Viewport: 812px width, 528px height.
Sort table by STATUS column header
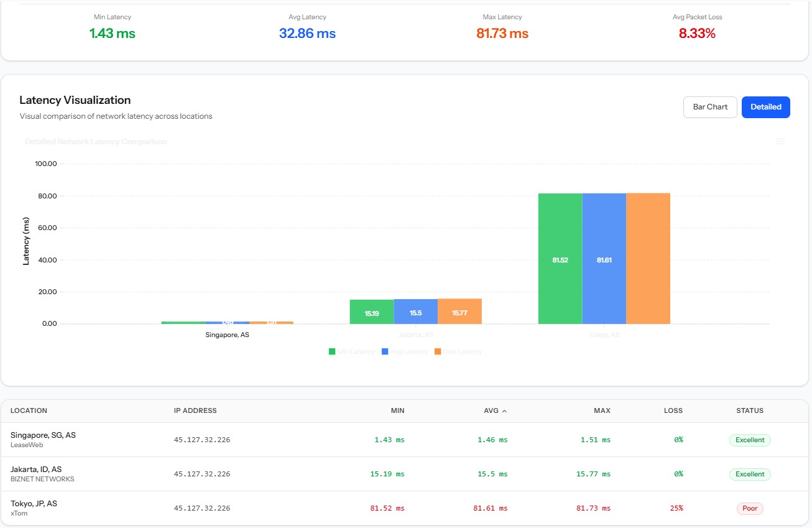point(750,410)
